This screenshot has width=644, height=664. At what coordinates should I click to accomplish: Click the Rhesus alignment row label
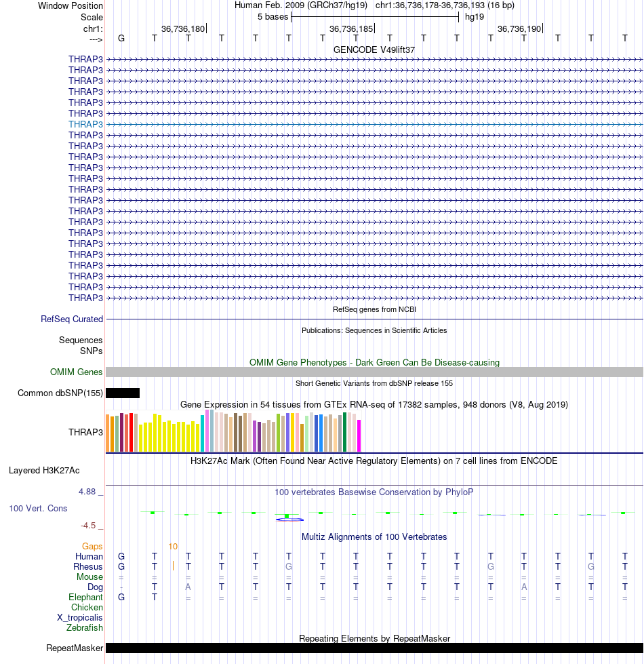coord(88,566)
